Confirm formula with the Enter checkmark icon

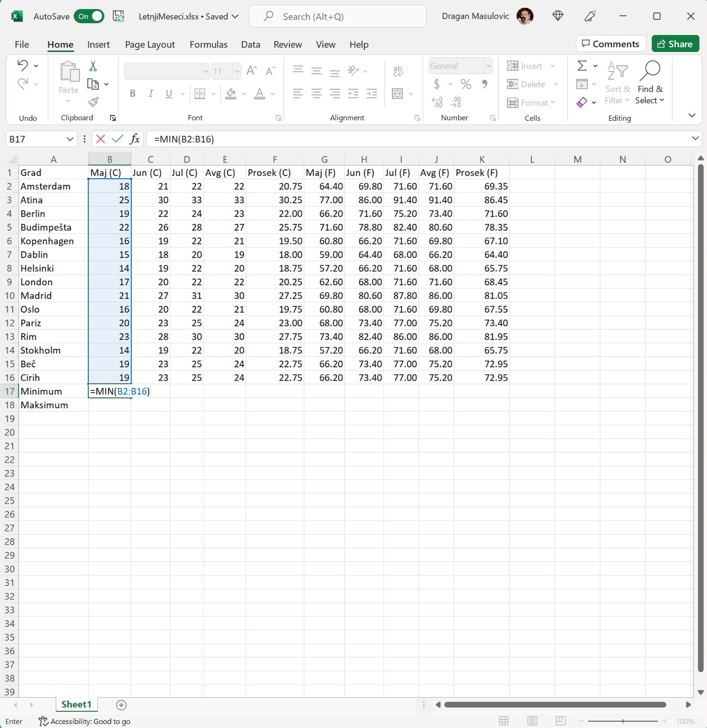[x=117, y=139]
